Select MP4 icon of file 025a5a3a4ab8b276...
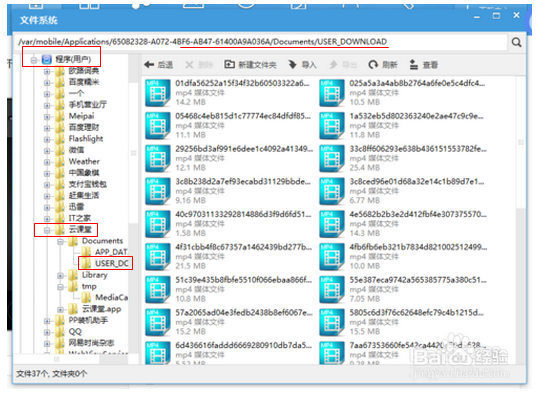Screen dimensions: 539x393 [332, 93]
